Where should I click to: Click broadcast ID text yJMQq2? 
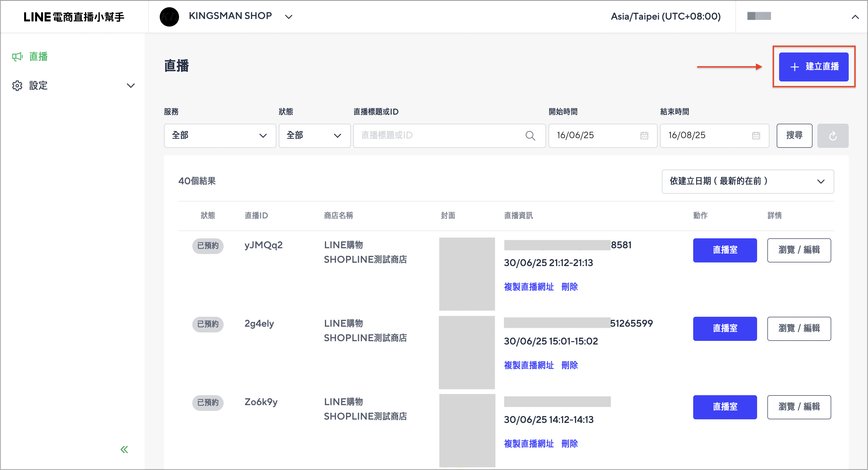pos(263,246)
